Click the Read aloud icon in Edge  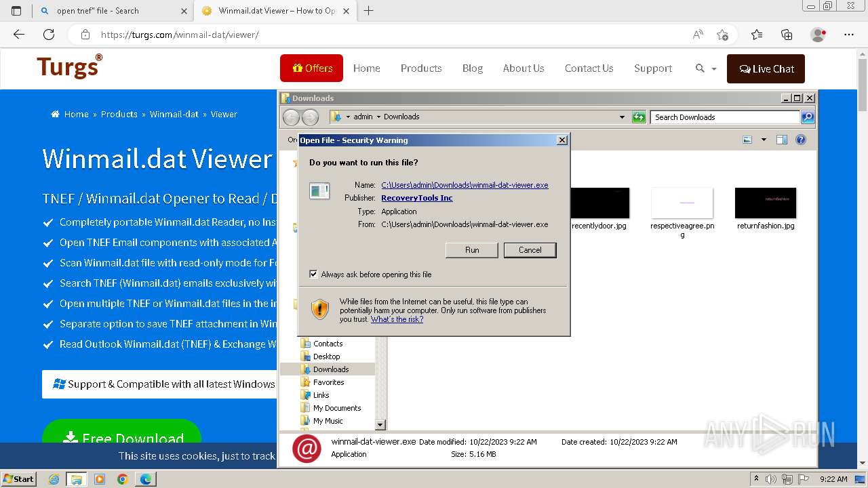[x=698, y=35]
